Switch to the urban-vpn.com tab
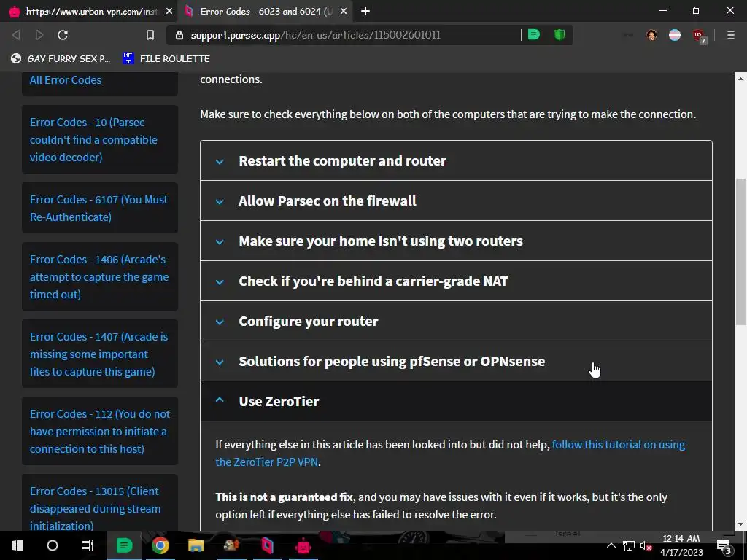 89,11
